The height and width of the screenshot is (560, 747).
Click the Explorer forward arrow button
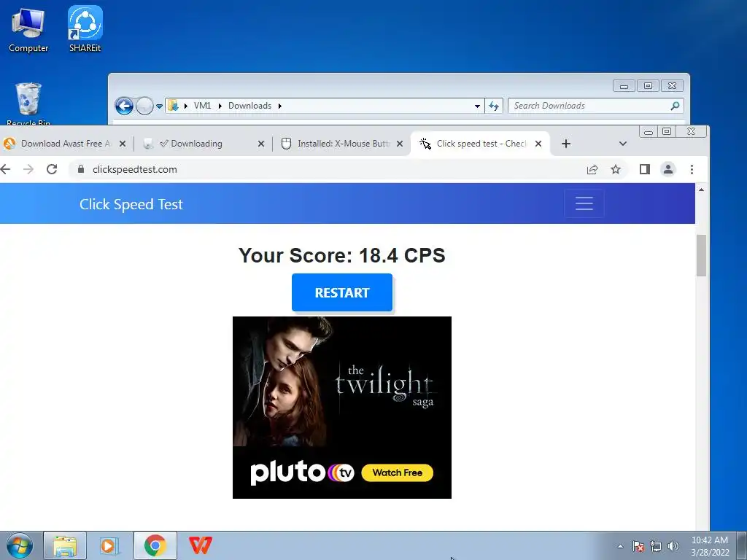pos(144,106)
